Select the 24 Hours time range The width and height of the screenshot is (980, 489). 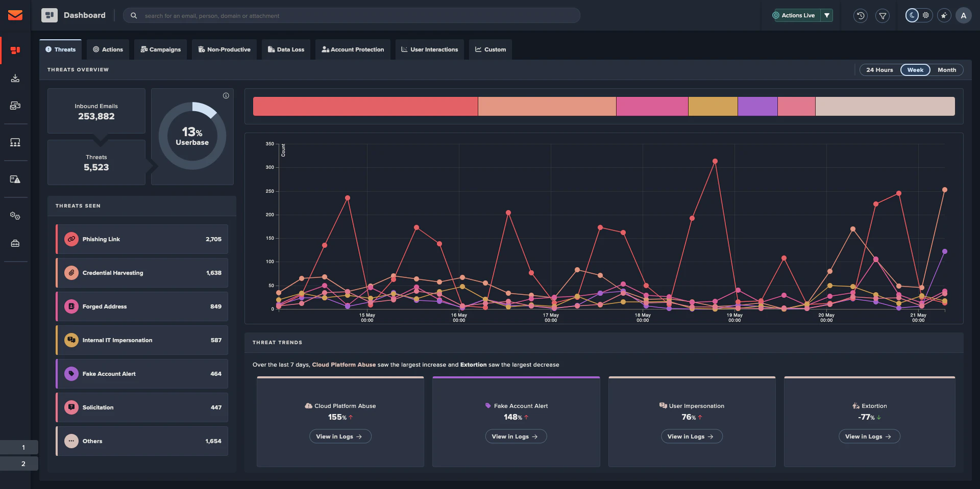tap(879, 70)
